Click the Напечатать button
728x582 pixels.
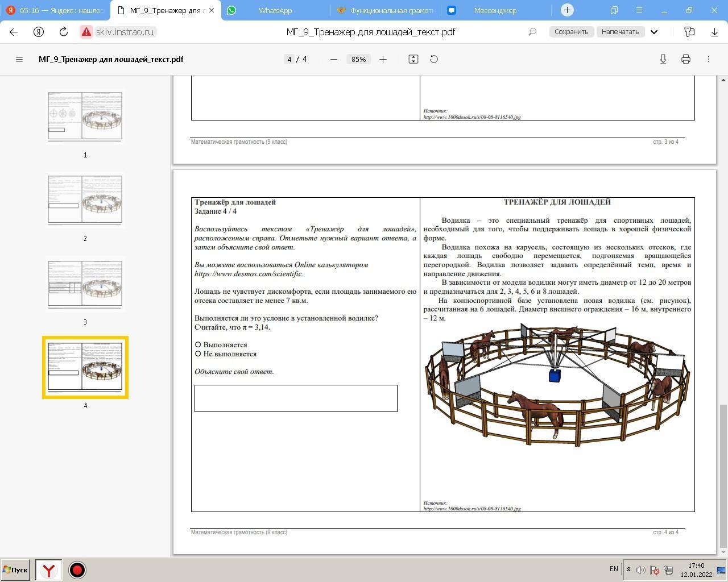620,32
